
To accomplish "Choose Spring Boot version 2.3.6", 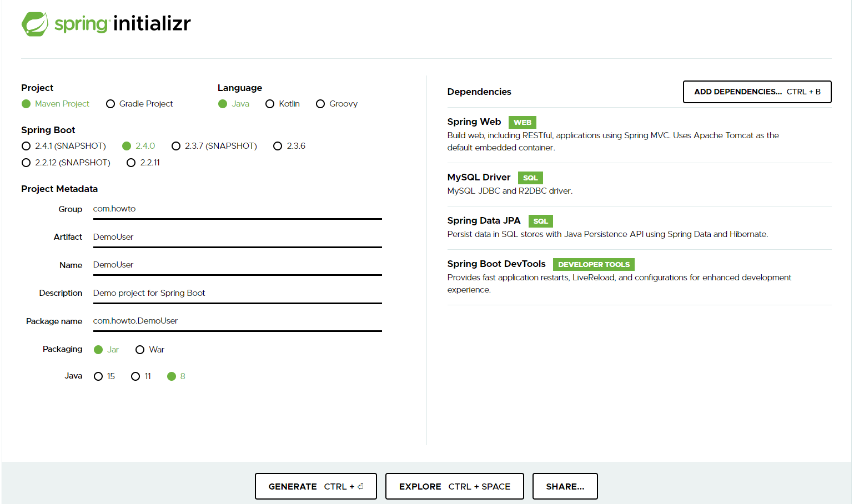I will [x=278, y=145].
